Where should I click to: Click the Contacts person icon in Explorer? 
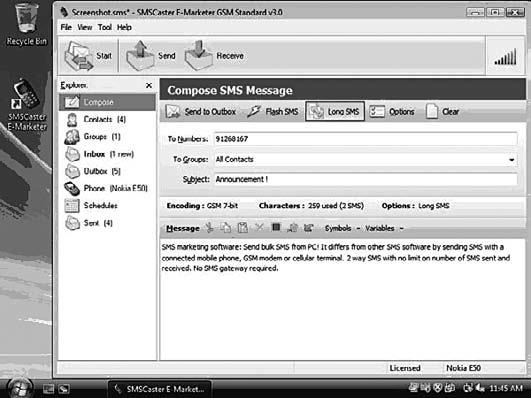coord(72,120)
